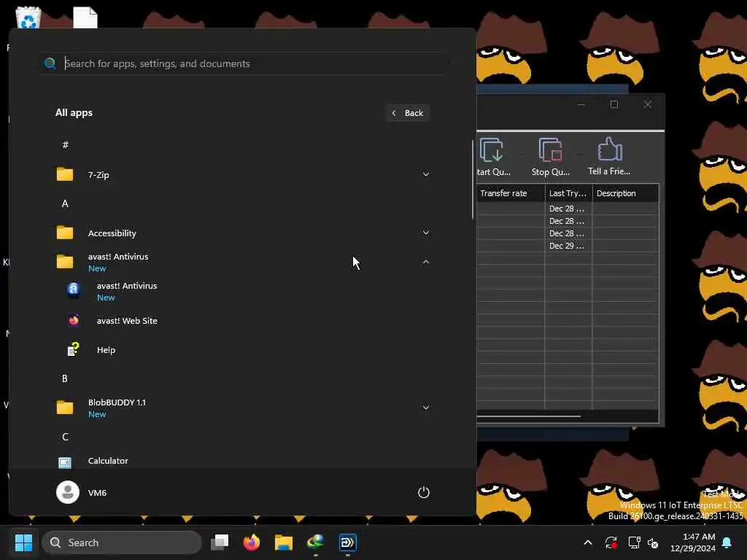Expand the 7-Zip folder chevron

[426, 174]
